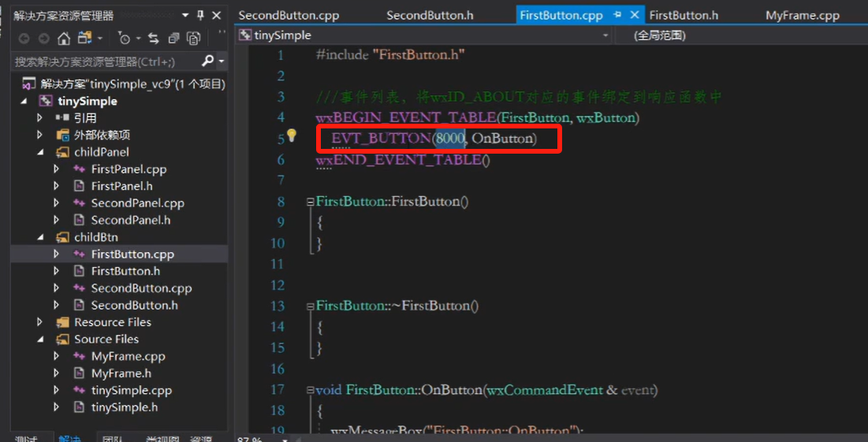868x442 pixels.
Task: Click the #include "FirstButton.h" line
Action: pos(389,55)
